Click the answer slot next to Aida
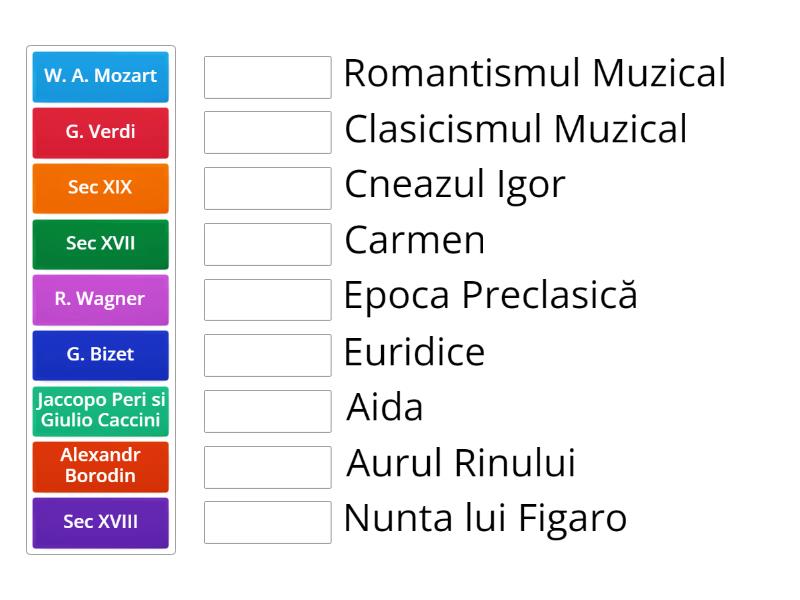Viewport: 800px width, 600px height. [266, 411]
